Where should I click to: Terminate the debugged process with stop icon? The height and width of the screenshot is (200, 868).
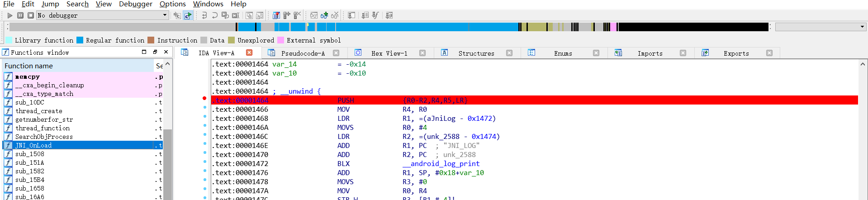pos(31,15)
